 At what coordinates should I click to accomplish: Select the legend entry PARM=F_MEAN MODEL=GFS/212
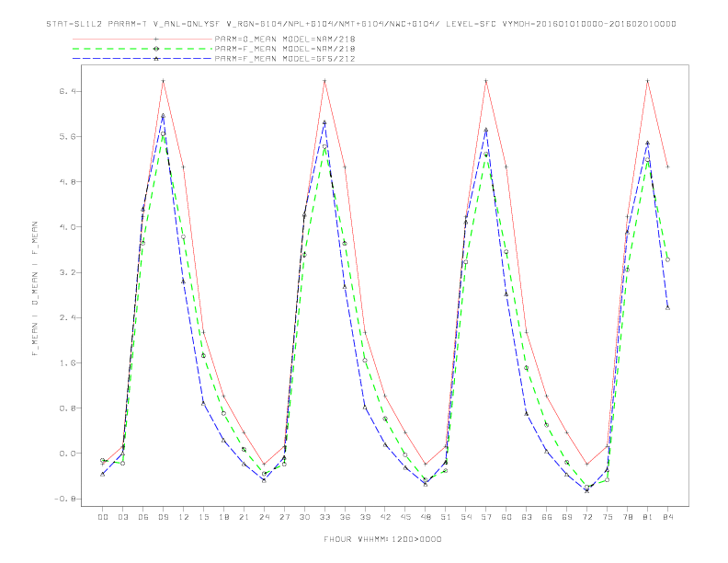click(x=285, y=59)
